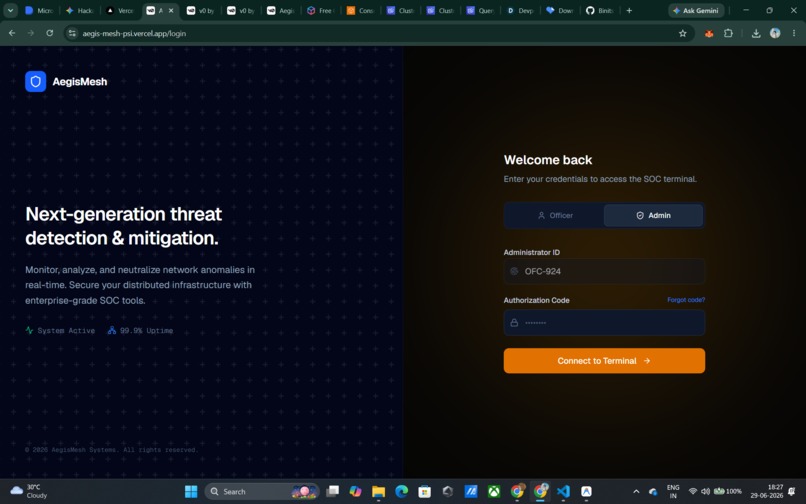Switch to the Query browser tab
Viewport: 806px width, 504px height.
coord(481,10)
